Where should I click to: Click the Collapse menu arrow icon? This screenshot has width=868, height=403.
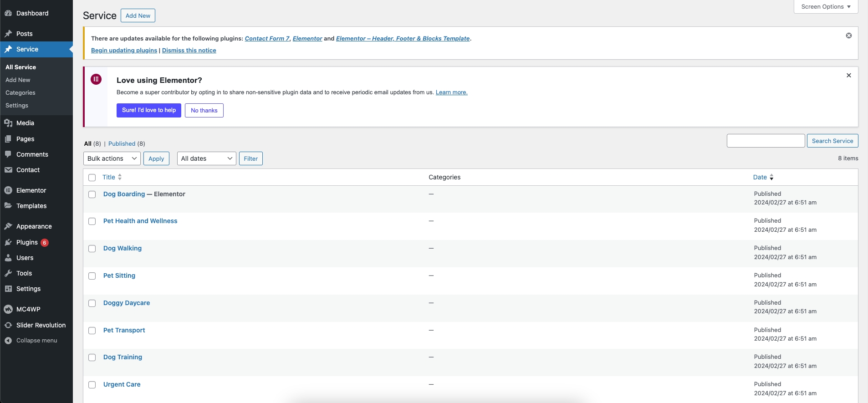click(8, 341)
